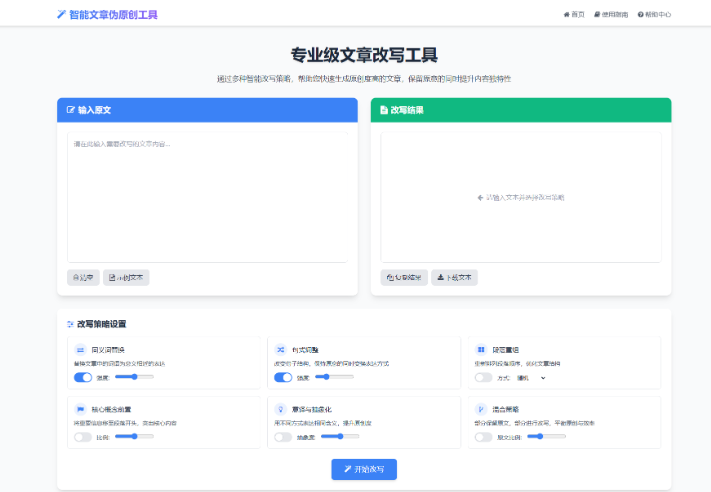Click the mixed strategy filter icon
Image resolution: width=711 pixels, height=492 pixels.
point(481,410)
